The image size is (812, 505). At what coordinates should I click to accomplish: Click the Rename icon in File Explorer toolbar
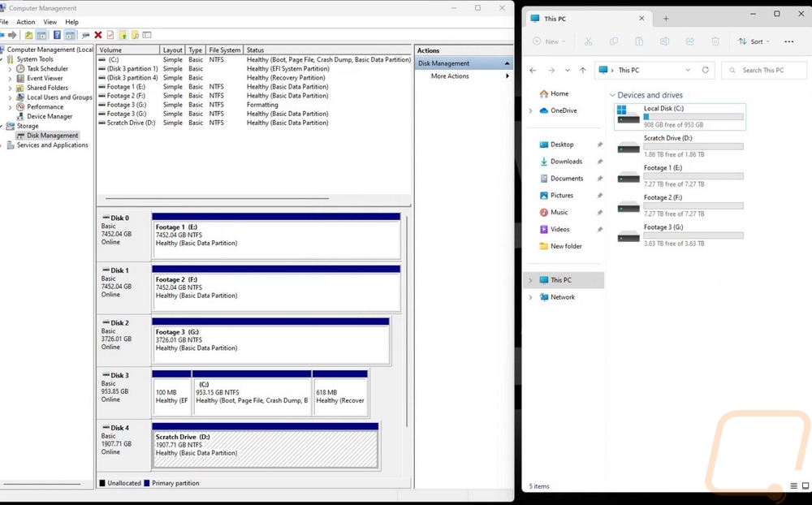[x=664, y=41]
